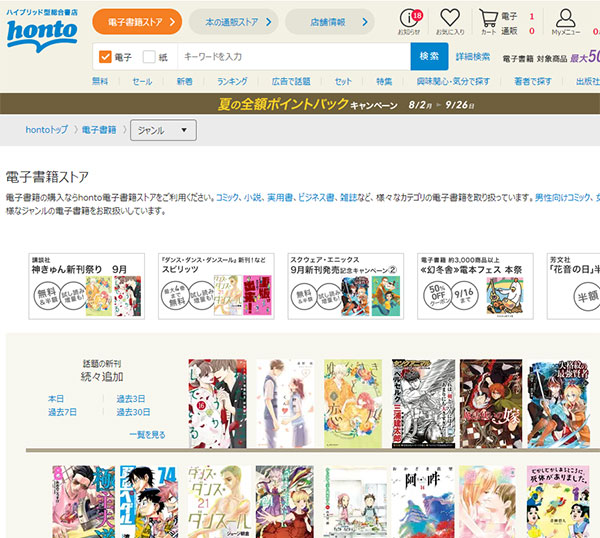Toggle the 紙 search checkbox
This screenshot has height=538, width=600.
point(149,57)
